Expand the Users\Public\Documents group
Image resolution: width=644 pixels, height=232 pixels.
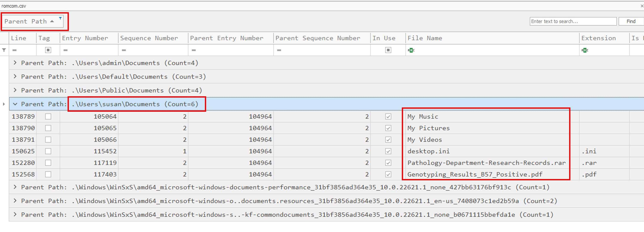coord(15,90)
